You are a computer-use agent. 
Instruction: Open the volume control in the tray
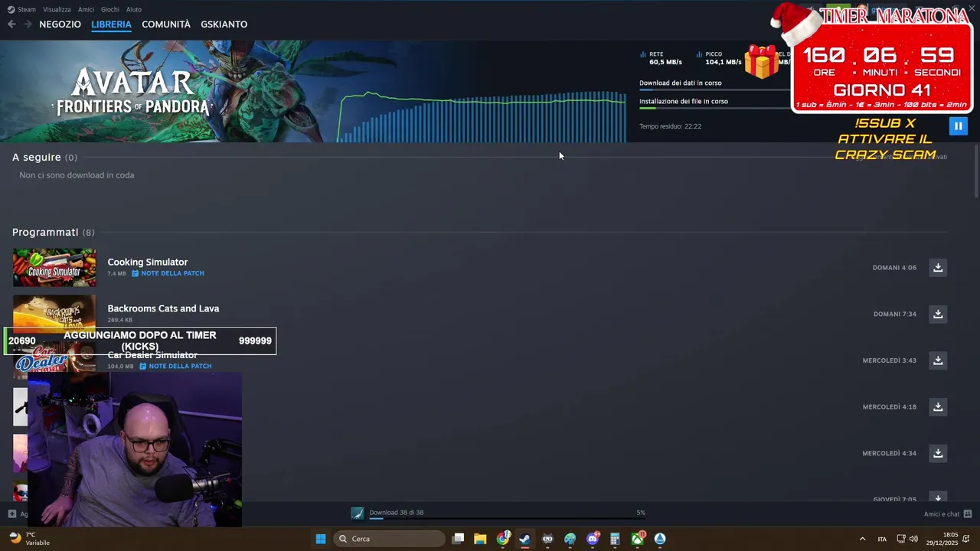pyautogui.click(x=913, y=539)
